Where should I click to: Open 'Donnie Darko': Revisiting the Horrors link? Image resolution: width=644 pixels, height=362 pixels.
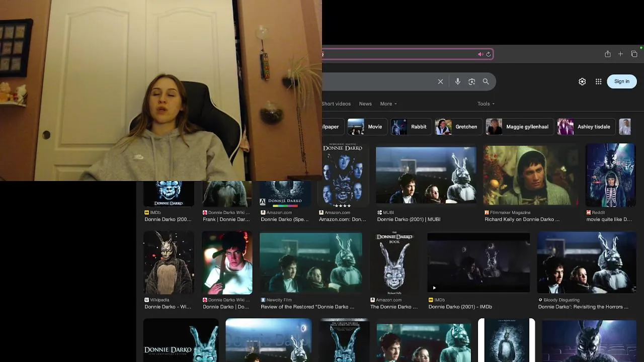(x=583, y=307)
